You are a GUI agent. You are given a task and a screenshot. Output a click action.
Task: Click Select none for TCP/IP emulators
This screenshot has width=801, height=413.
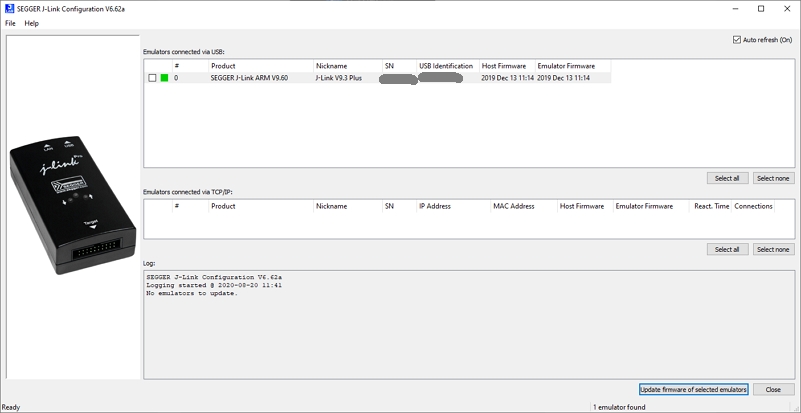click(773, 249)
